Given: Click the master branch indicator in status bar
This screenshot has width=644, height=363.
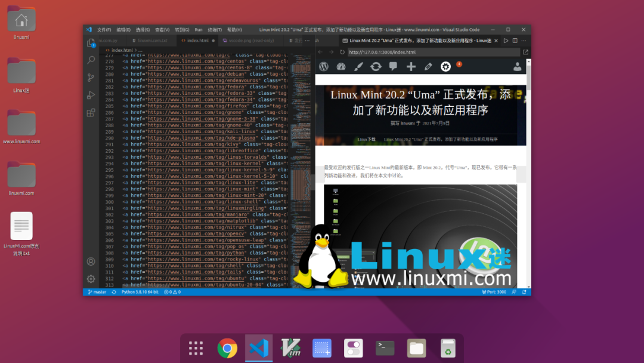Looking at the screenshot, I should (x=97, y=292).
